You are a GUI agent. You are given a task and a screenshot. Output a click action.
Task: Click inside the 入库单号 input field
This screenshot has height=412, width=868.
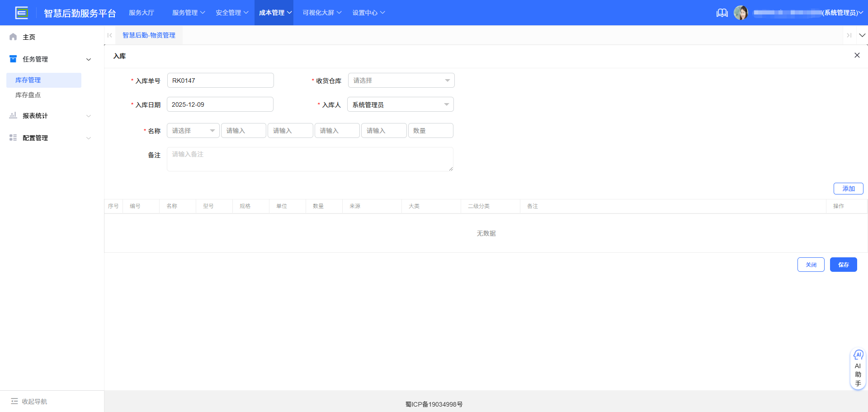click(x=220, y=80)
